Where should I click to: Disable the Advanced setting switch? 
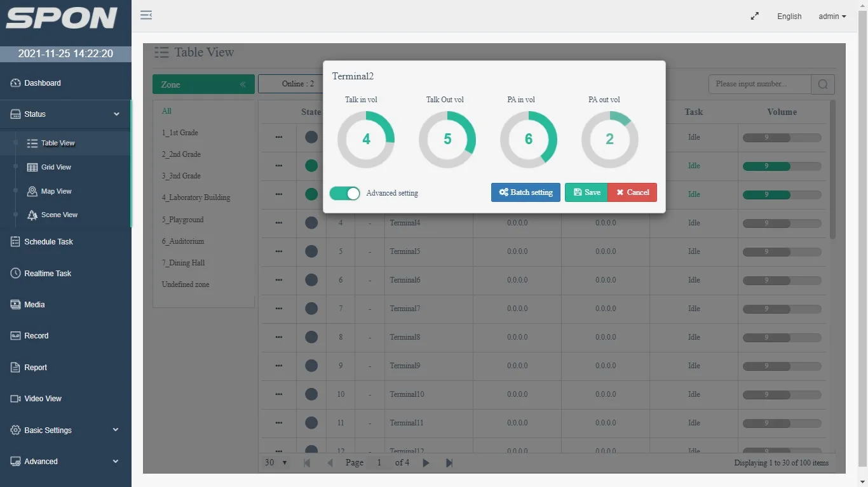click(x=345, y=193)
